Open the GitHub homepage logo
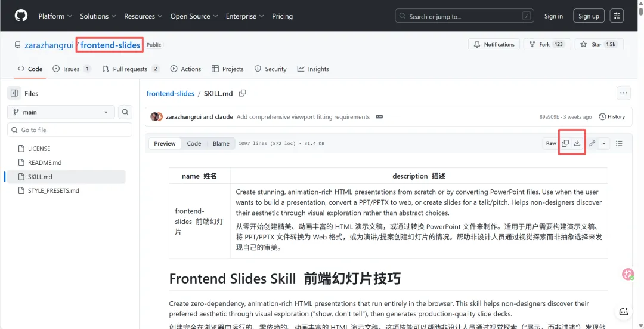The height and width of the screenshot is (329, 644). coord(21,16)
